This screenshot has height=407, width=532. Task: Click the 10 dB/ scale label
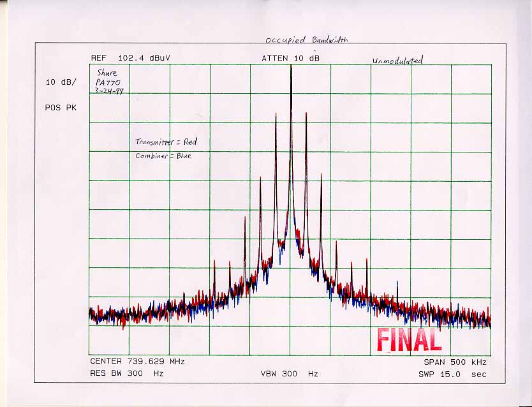point(61,82)
